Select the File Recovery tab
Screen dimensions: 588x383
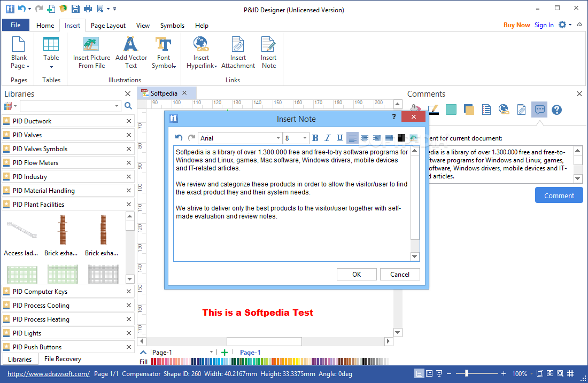(x=63, y=359)
